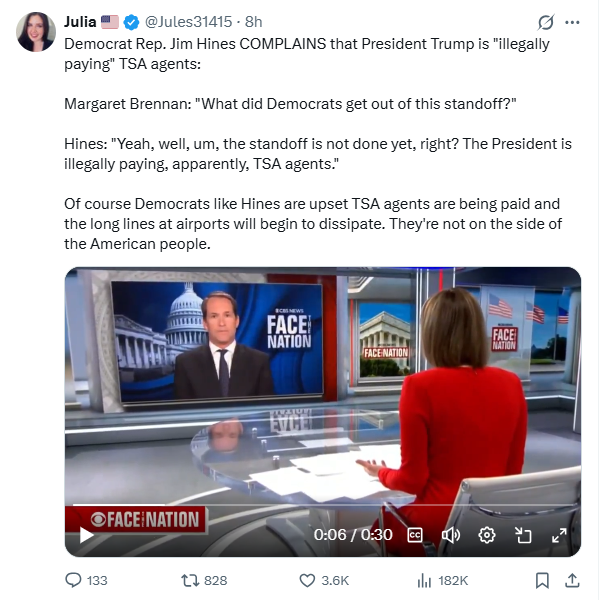Open the Grok explain icon beside the timestamp

(545, 22)
